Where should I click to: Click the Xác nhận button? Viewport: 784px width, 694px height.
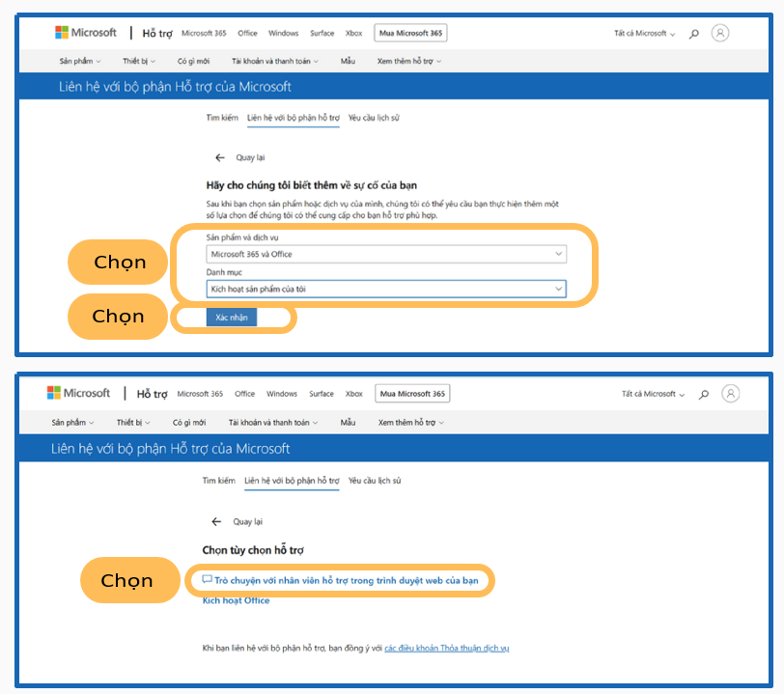coord(232,317)
